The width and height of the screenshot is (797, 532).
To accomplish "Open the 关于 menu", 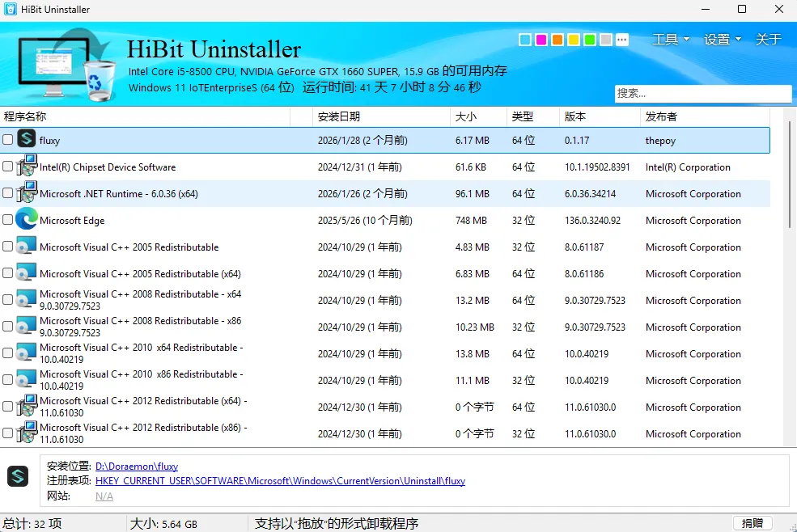I will click(x=768, y=39).
